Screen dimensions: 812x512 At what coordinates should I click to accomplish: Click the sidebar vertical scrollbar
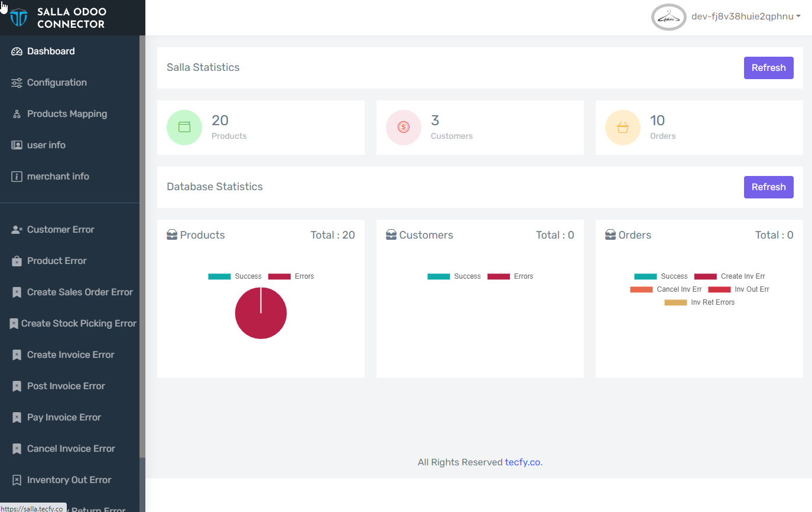click(x=142, y=246)
